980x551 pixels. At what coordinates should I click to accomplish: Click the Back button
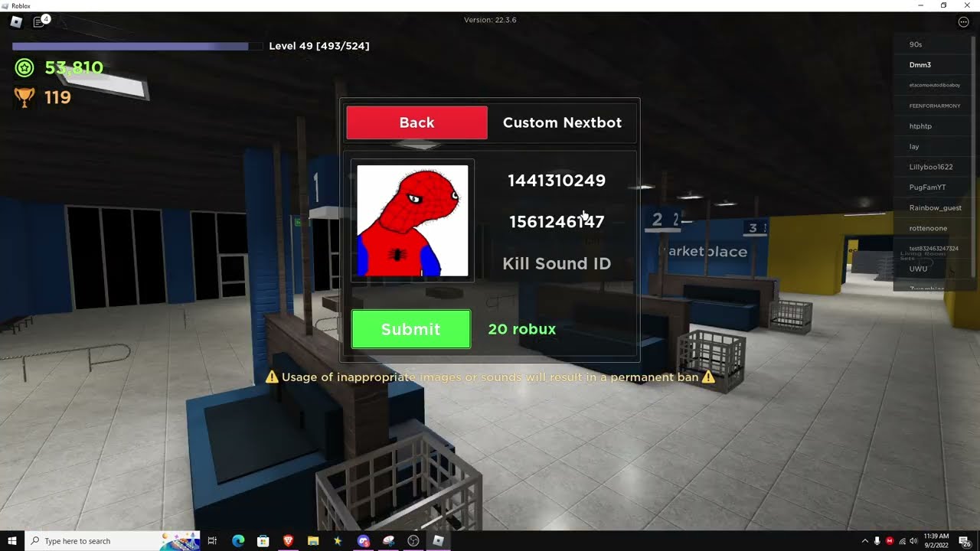pyautogui.click(x=416, y=122)
